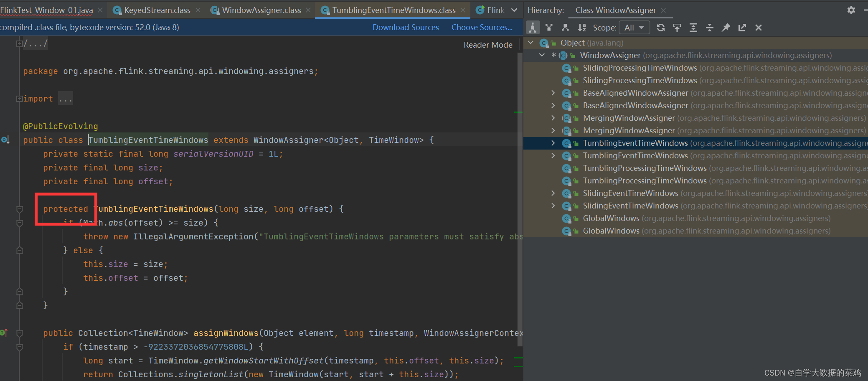Image resolution: width=868 pixels, height=381 pixels.
Task: Select the Class WindowAssigner hierarchy tab
Action: click(x=616, y=10)
